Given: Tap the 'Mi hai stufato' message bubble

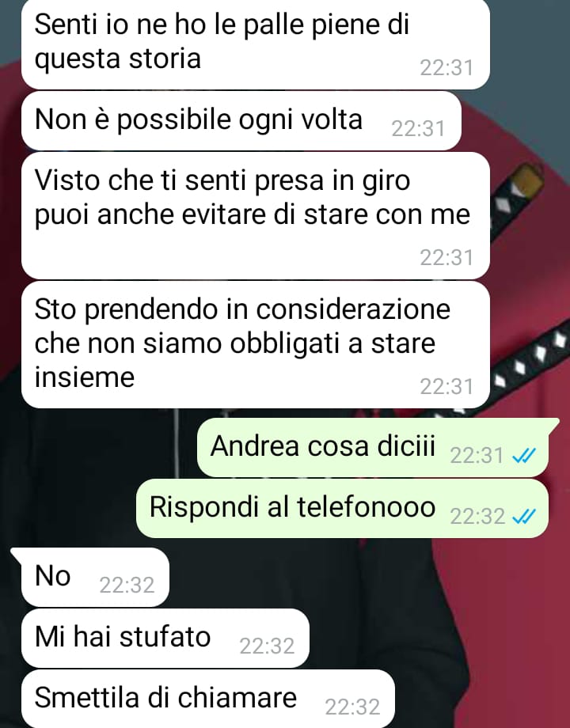Looking at the screenshot, I should 165,638.
